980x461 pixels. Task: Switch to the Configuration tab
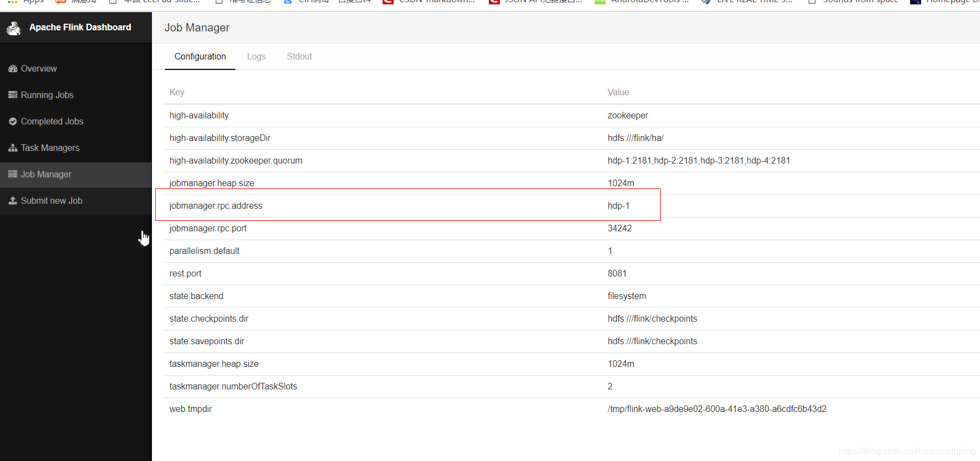click(x=200, y=56)
